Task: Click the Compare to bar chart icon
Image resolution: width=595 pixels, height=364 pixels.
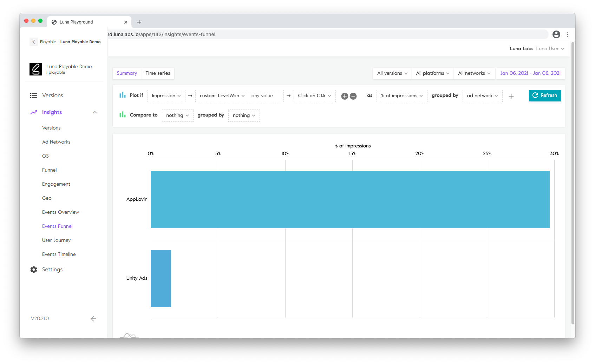Action: pyautogui.click(x=123, y=115)
